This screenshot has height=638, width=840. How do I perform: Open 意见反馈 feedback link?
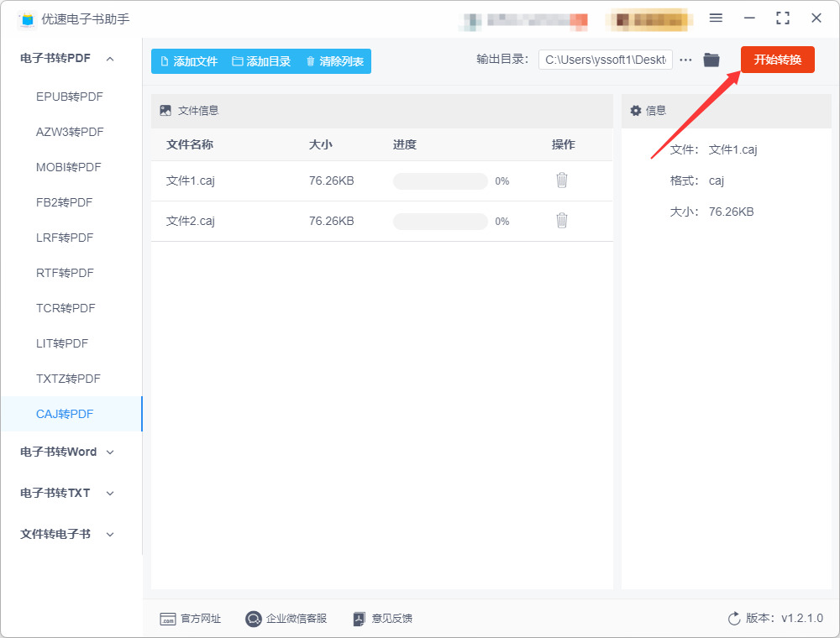tap(383, 619)
